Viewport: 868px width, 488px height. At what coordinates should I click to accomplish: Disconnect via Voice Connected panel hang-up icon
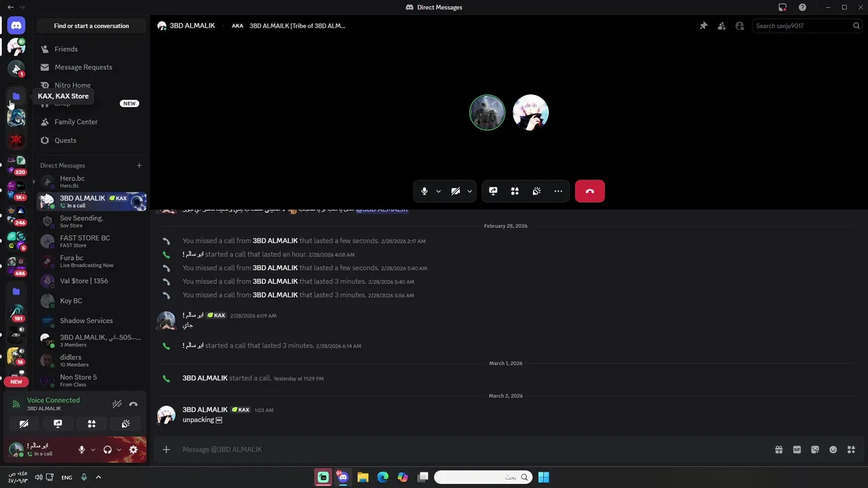tap(134, 404)
